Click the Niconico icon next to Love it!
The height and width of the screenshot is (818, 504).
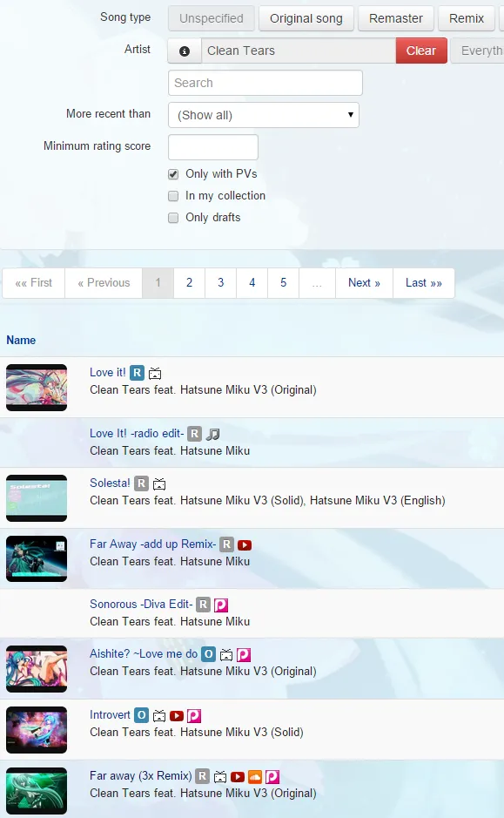pyautogui.click(x=155, y=374)
